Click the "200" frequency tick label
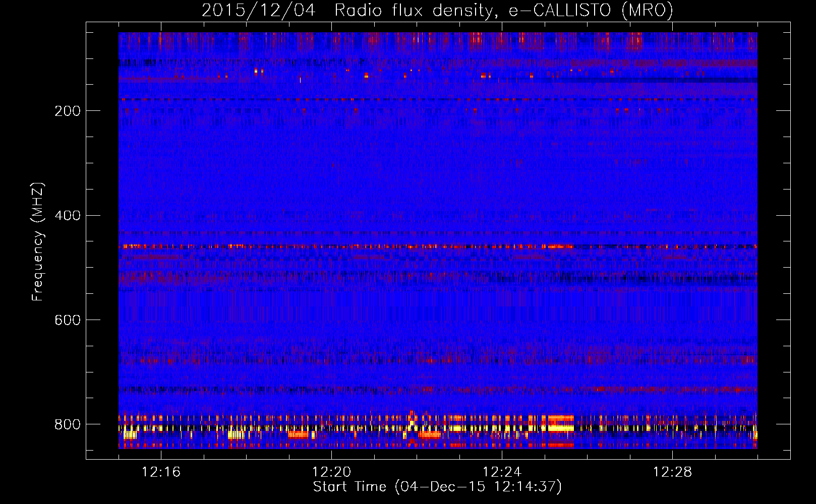The image size is (816, 504). [68, 111]
